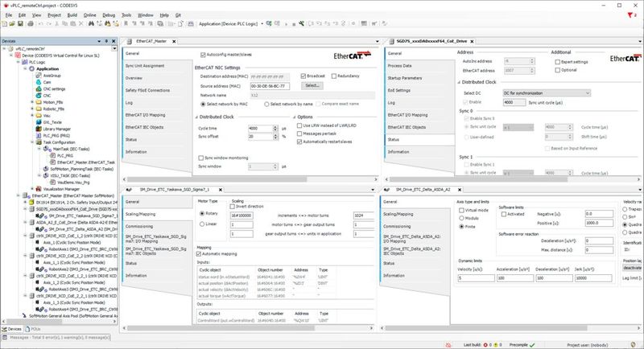Click the Library Manager icon in tree

[39, 129]
